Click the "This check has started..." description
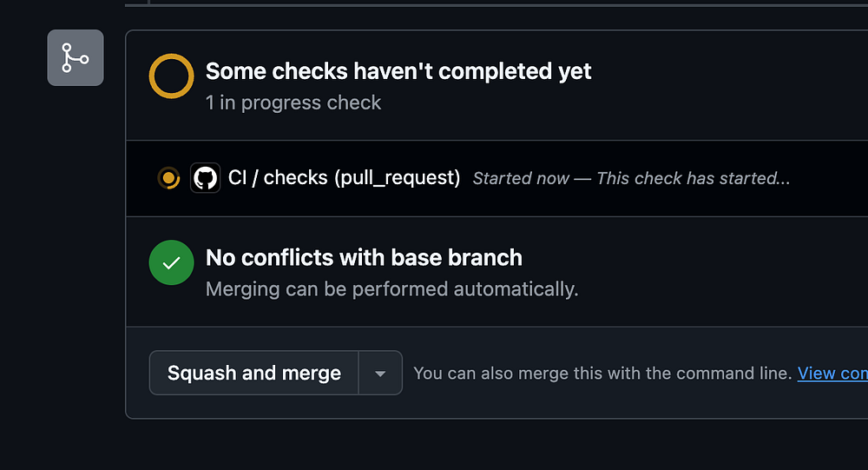 pyautogui.click(x=694, y=179)
